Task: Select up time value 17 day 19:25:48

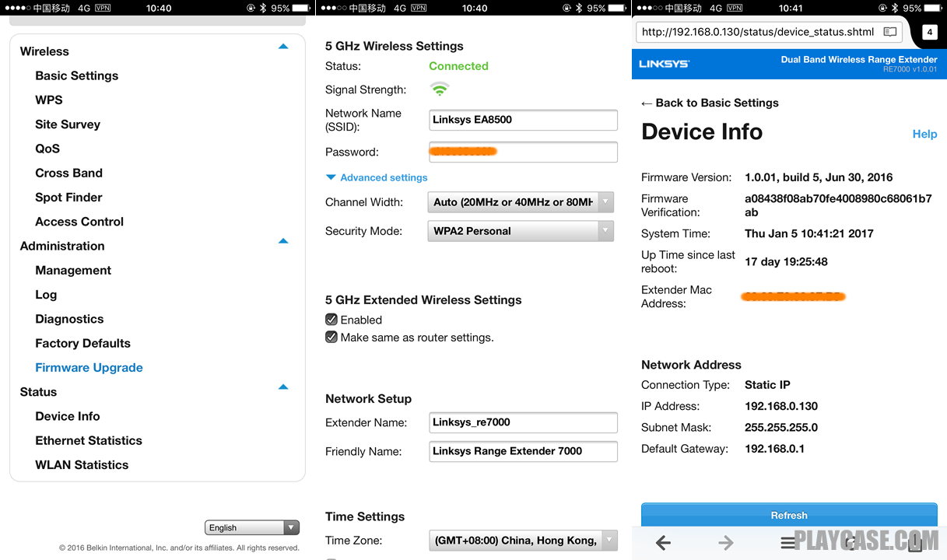Action: click(786, 262)
